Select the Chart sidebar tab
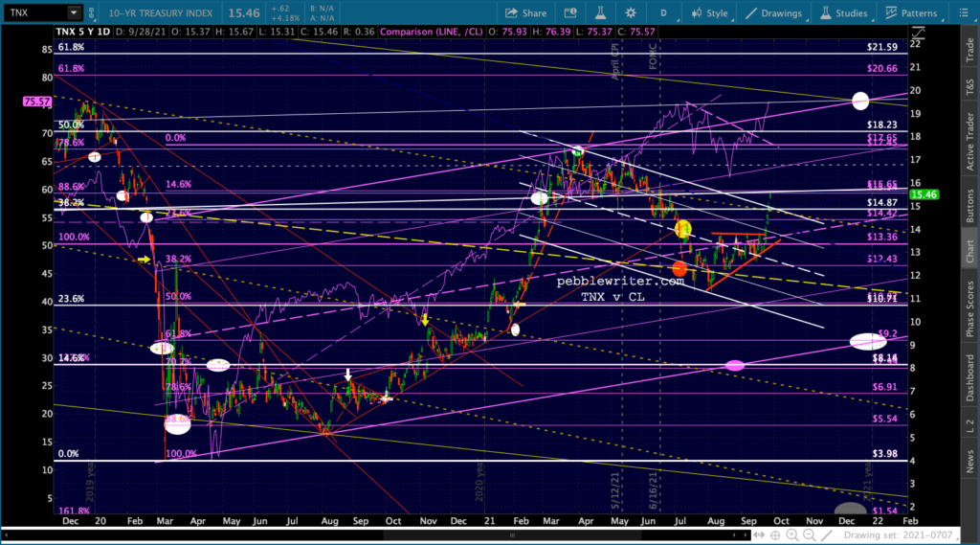The width and height of the screenshot is (980, 545). tap(970, 251)
